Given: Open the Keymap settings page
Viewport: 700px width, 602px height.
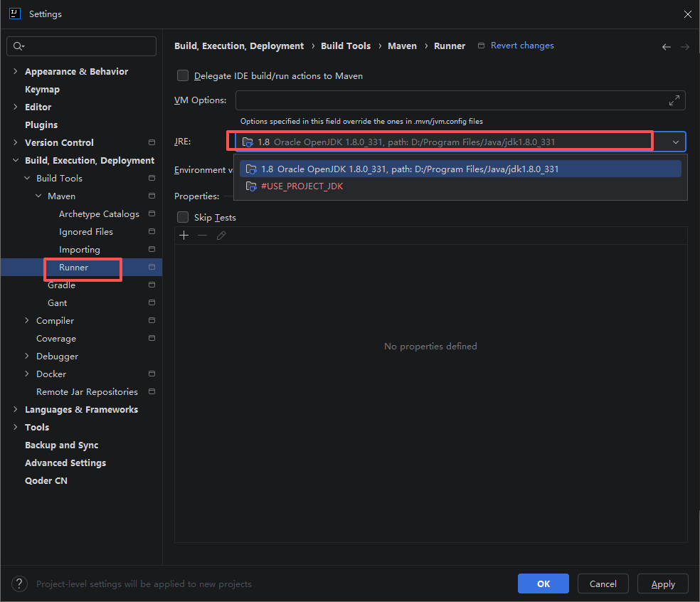Looking at the screenshot, I should click(x=42, y=90).
